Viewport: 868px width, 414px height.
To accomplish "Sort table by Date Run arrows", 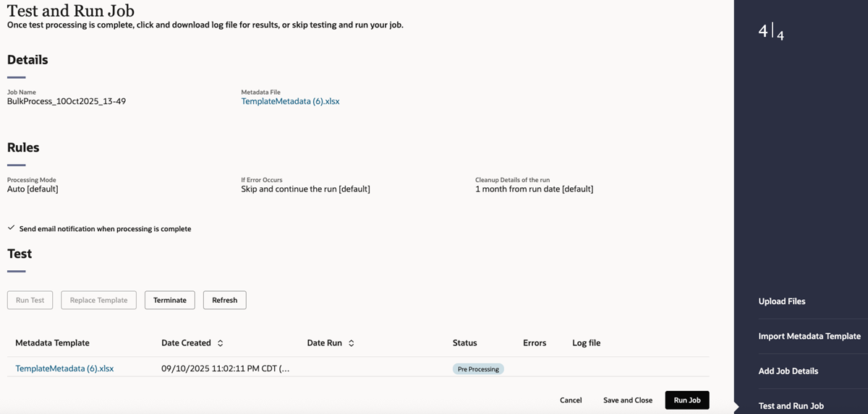I will point(352,343).
